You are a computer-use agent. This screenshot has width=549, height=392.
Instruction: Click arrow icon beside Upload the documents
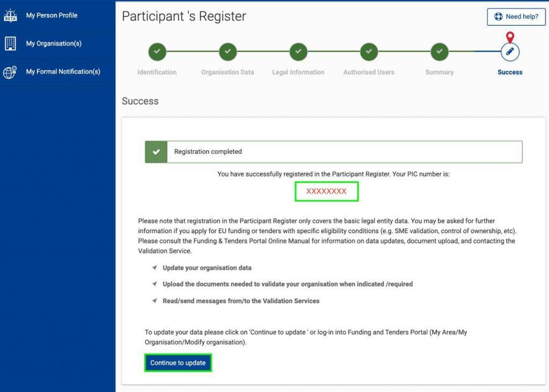(x=154, y=284)
